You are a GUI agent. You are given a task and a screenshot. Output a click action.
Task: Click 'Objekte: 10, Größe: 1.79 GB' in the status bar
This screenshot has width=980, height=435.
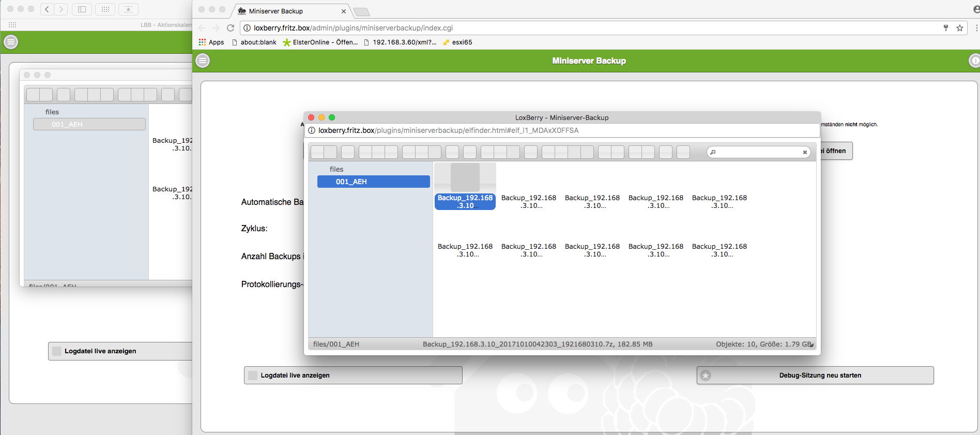pyautogui.click(x=764, y=344)
